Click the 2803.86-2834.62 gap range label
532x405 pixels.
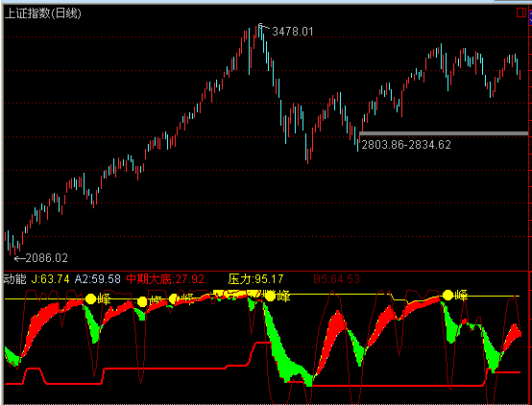click(406, 145)
